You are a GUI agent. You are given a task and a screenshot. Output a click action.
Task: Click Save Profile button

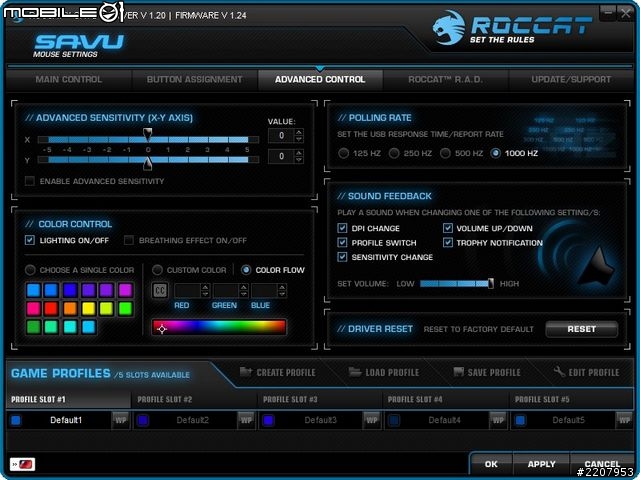tap(487, 372)
